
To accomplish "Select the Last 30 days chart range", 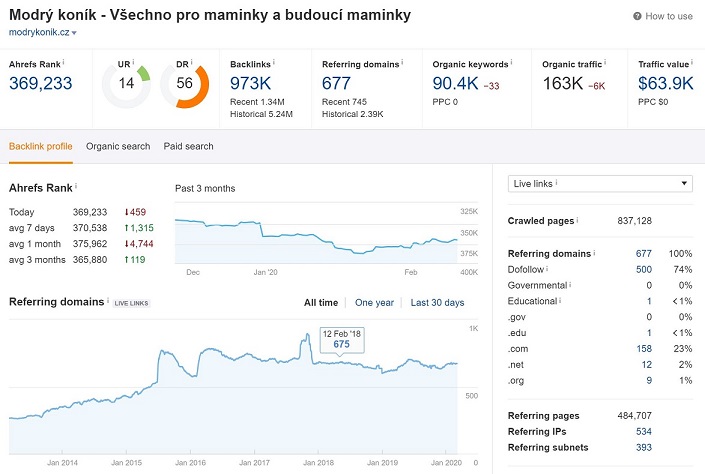I will point(437,303).
